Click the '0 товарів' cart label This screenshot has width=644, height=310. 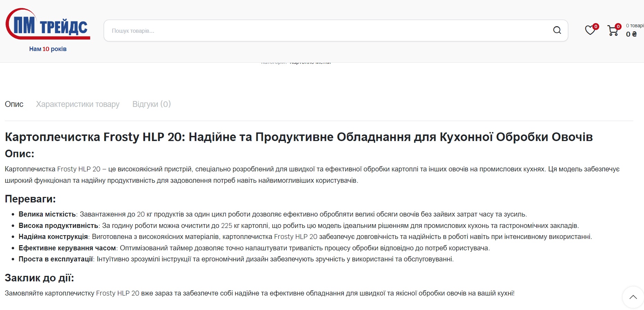click(635, 26)
